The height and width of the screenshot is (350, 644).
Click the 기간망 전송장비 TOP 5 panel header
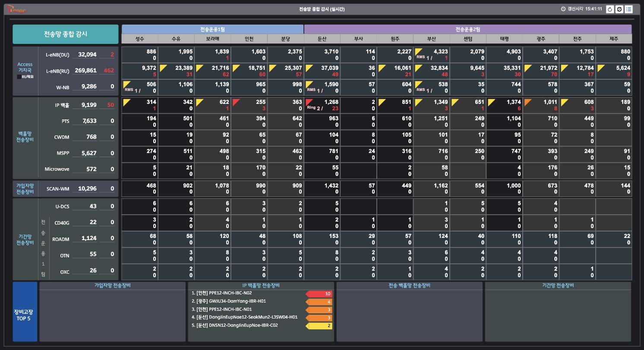pyautogui.click(x=558, y=285)
